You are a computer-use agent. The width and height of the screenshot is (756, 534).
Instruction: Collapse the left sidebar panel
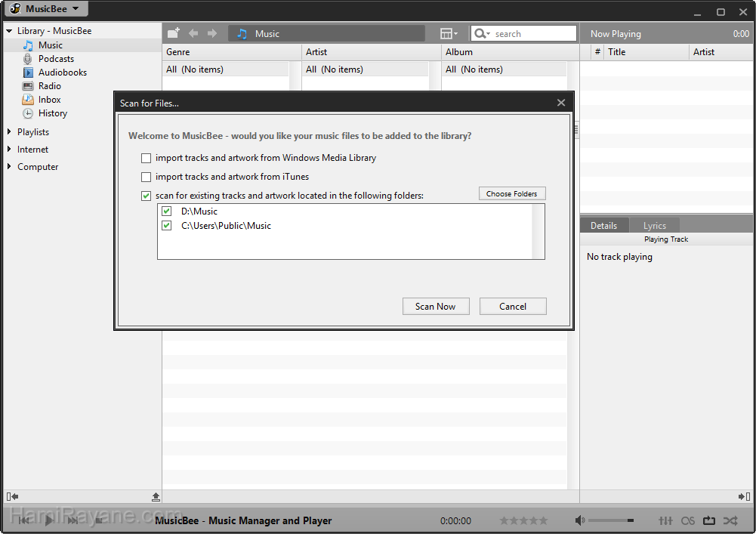tap(13, 496)
